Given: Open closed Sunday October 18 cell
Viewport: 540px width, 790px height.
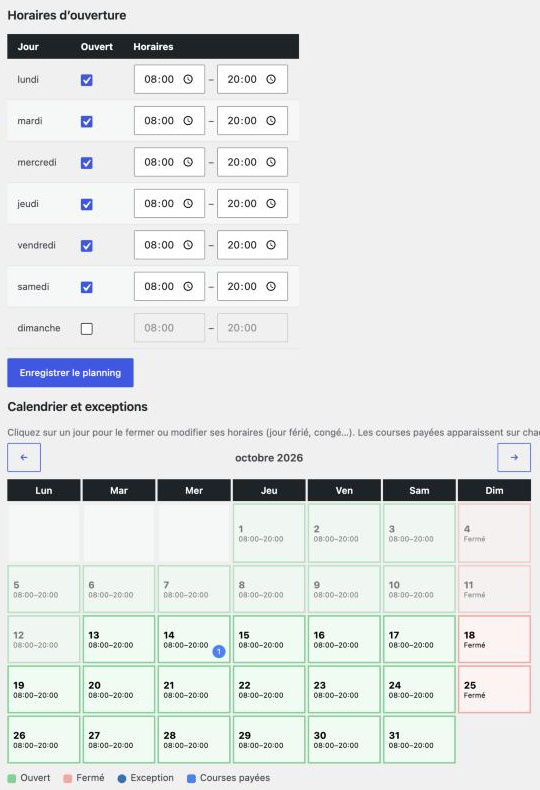Looking at the screenshot, I should click(x=494, y=639).
